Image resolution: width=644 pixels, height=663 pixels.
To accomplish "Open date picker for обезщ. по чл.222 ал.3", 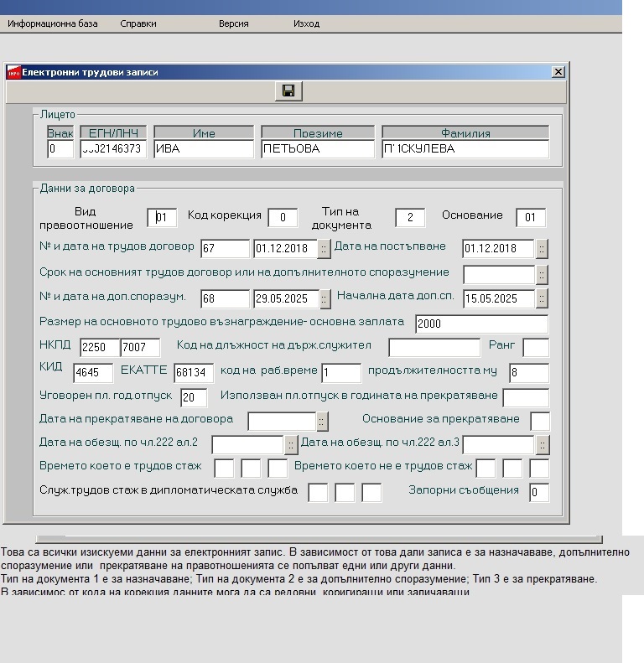I will pos(543,445).
